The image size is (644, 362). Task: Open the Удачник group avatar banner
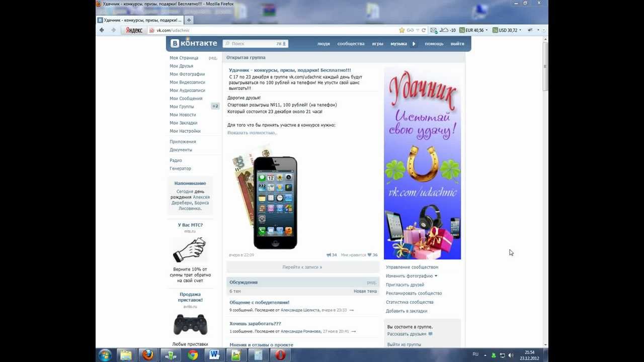[x=422, y=163]
